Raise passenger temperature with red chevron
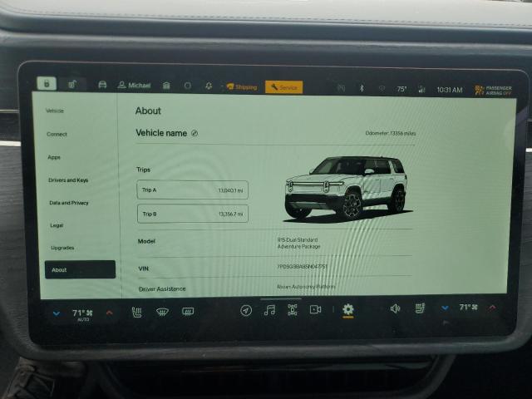Screen dimensions: 532x399 click(x=492, y=308)
